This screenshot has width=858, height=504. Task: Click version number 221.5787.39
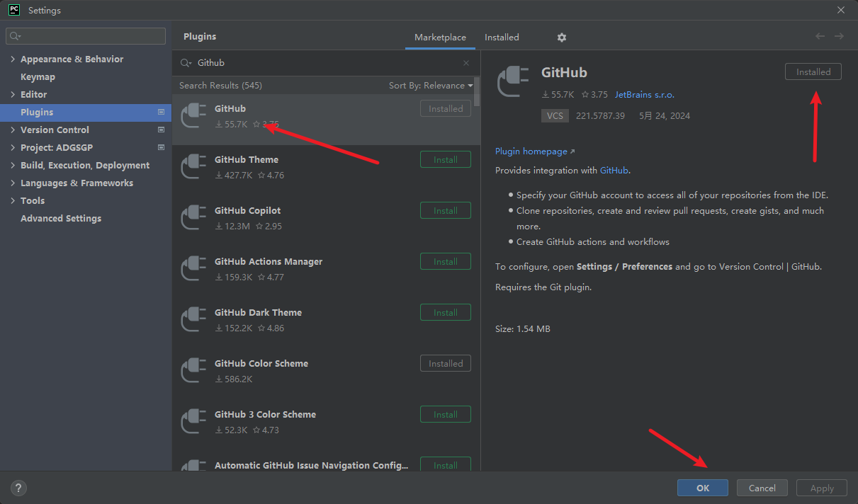[600, 116]
